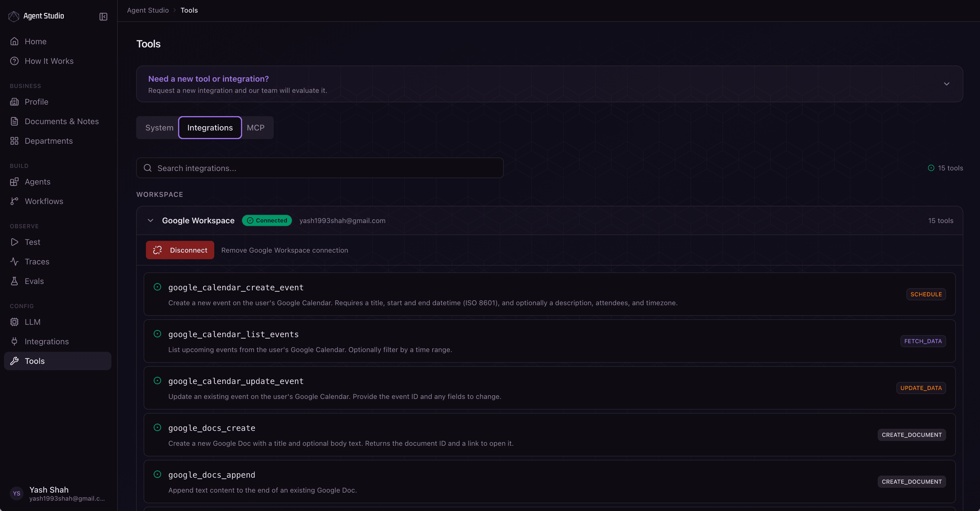The width and height of the screenshot is (980, 511).
Task: Disconnect the Google Workspace connection
Action: (180, 250)
